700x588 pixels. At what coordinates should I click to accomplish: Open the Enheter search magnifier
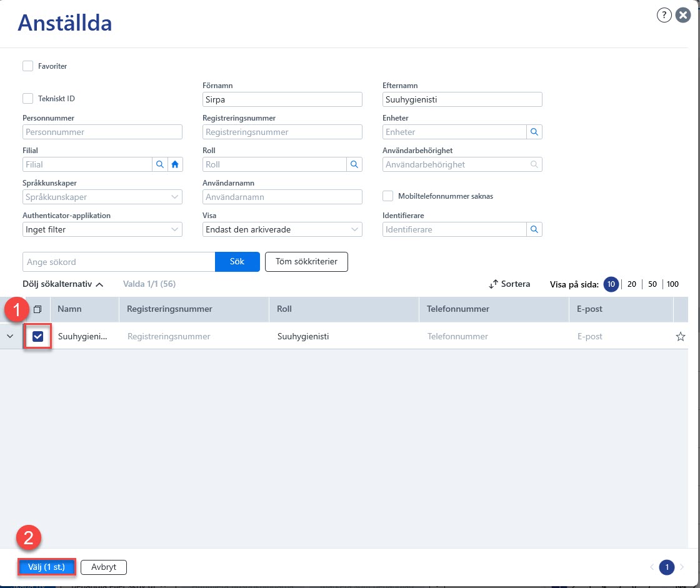coord(534,132)
